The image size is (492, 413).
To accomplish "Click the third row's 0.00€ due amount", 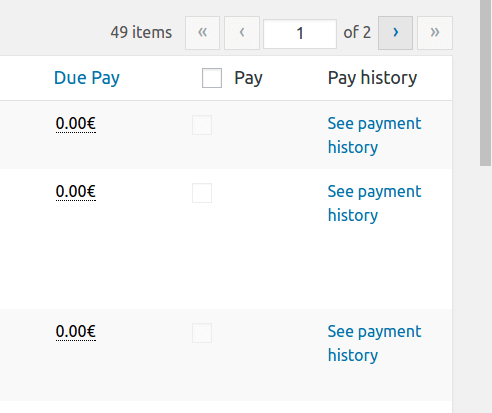I will tap(76, 332).
